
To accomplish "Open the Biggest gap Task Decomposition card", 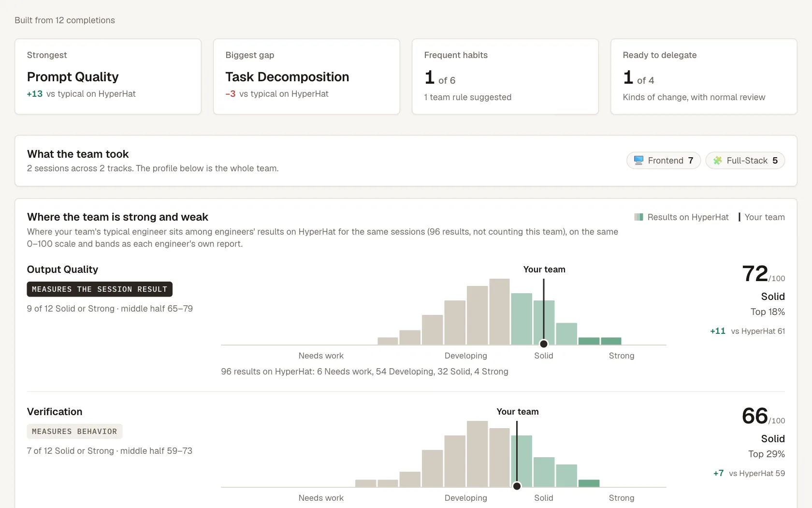I will tap(306, 76).
